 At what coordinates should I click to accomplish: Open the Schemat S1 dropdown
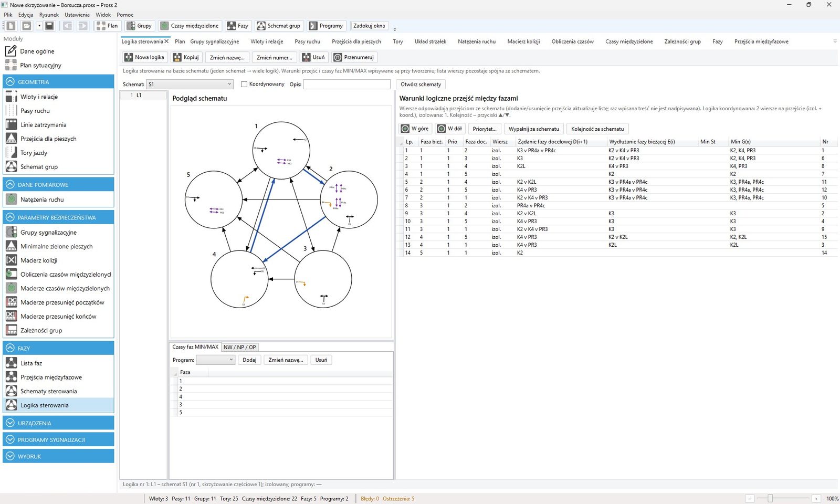click(190, 84)
